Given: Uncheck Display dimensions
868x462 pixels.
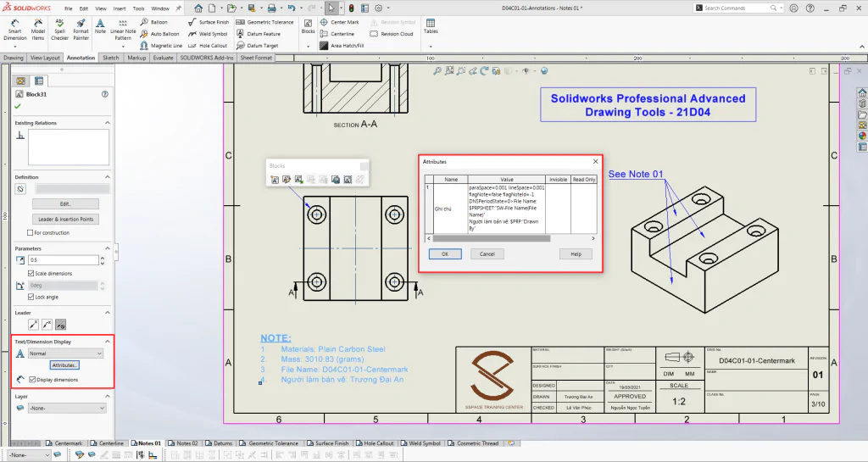Looking at the screenshot, I should click(32, 380).
